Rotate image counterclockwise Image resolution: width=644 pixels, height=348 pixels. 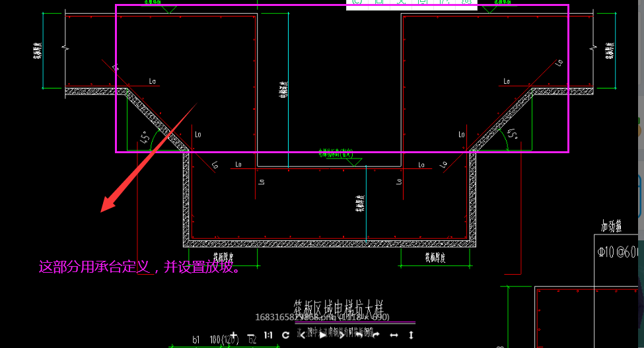pyautogui.click(x=358, y=335)
